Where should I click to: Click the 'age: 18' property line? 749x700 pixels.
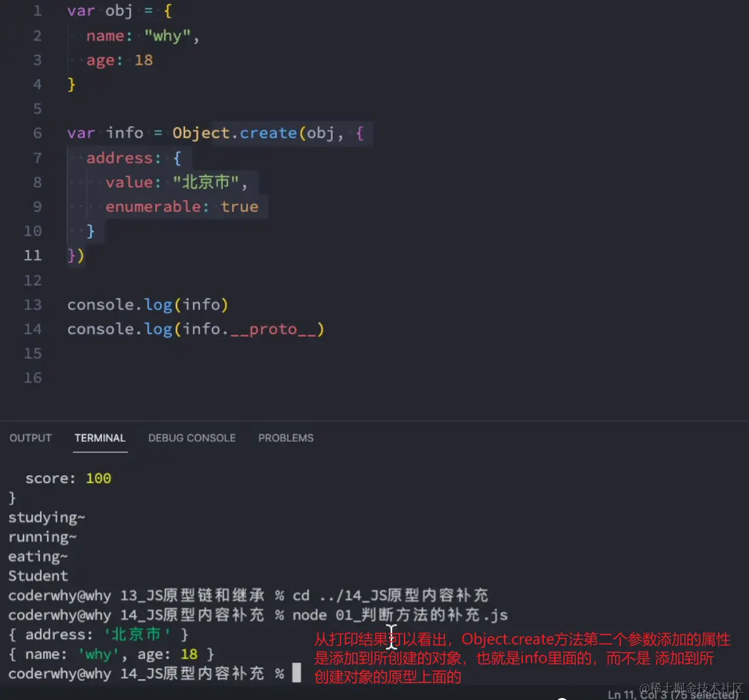(x=120, y=60)
